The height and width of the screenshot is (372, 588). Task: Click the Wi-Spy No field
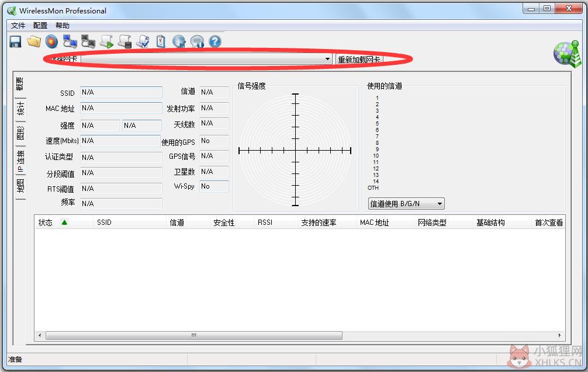point(214,186)
